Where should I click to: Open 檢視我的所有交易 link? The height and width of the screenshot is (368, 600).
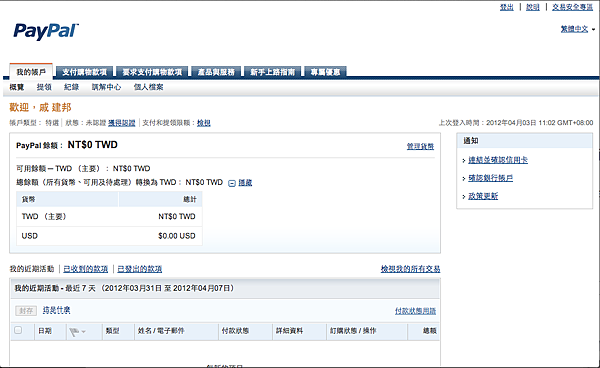pyautogui.click(x=410, y=269)
